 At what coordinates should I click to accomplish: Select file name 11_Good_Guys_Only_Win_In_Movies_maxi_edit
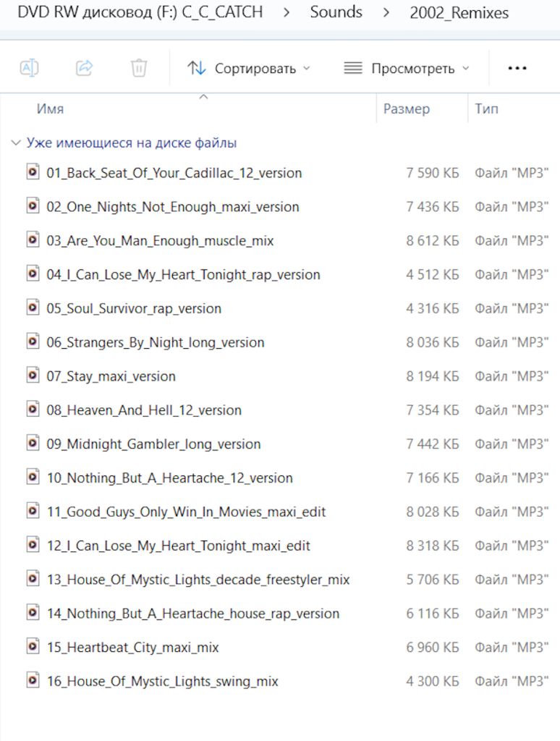(186, 512)
